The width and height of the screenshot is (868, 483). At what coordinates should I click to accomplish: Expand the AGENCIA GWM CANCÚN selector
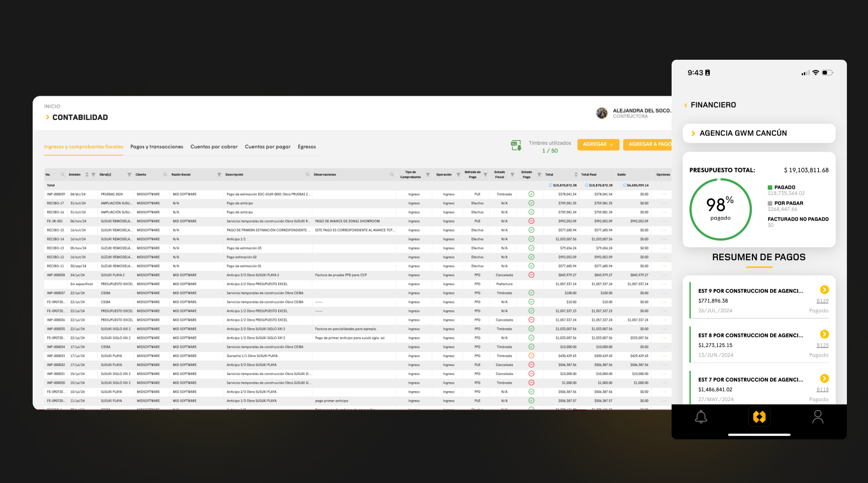694,134
